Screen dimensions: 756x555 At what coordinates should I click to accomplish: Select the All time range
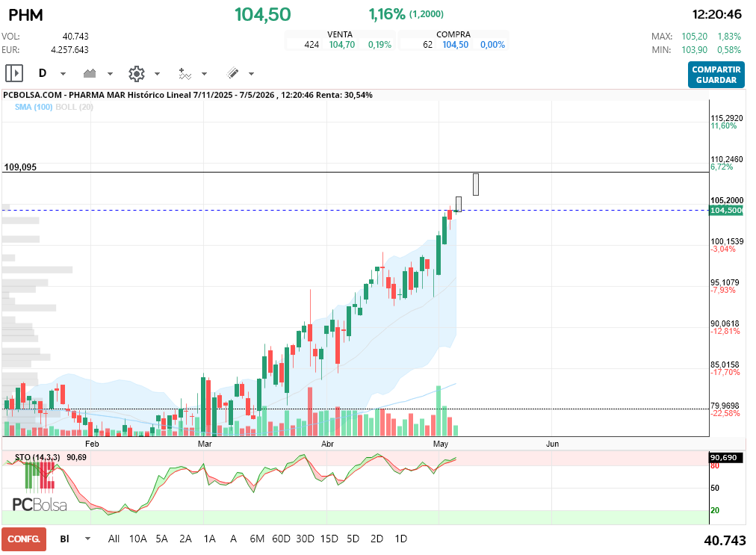tap(114, 539)
